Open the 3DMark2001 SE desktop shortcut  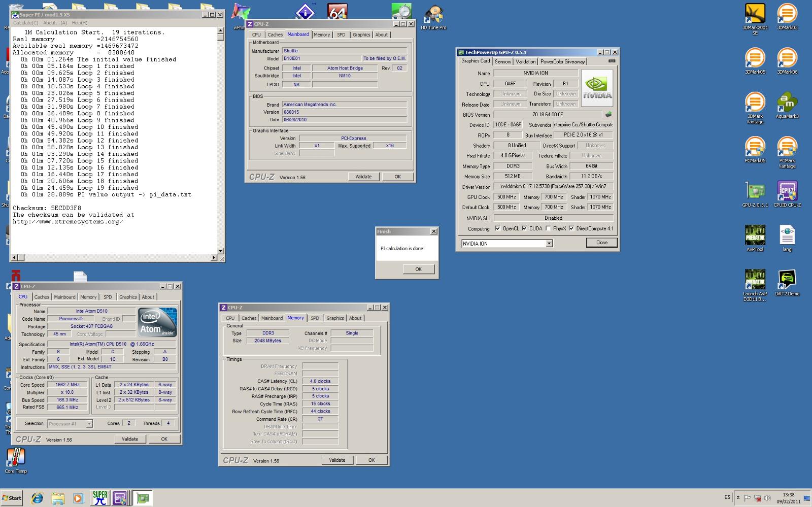(755, 18)
